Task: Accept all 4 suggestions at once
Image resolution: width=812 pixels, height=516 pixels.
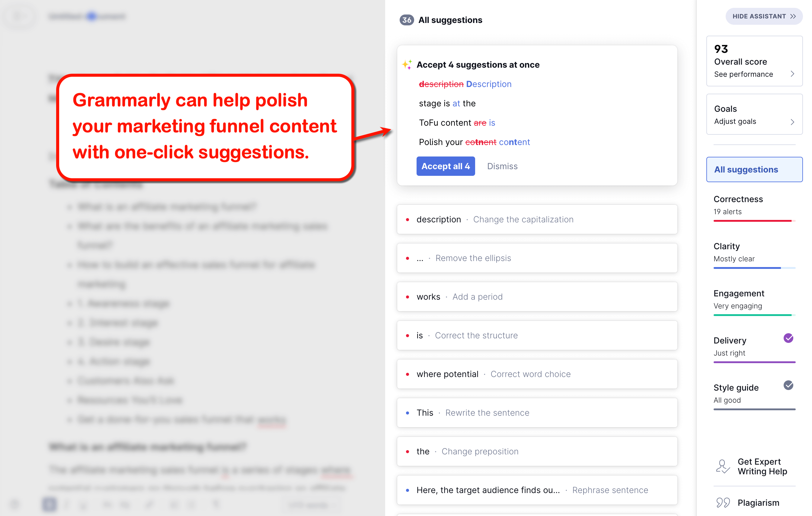Action: [445, 166]
